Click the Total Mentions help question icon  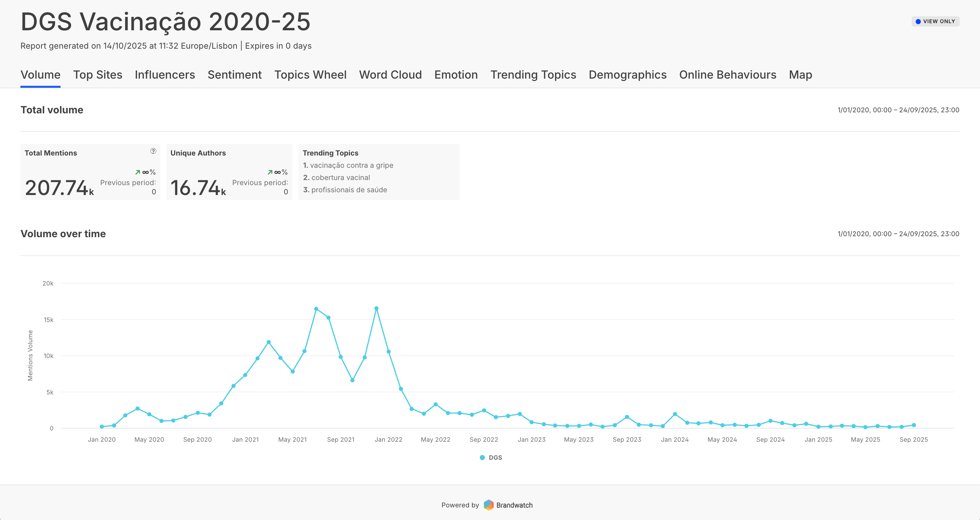153,151
